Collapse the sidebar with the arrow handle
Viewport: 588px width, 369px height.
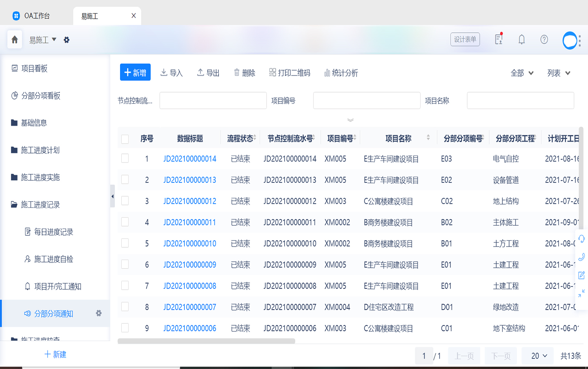point(112,196)
